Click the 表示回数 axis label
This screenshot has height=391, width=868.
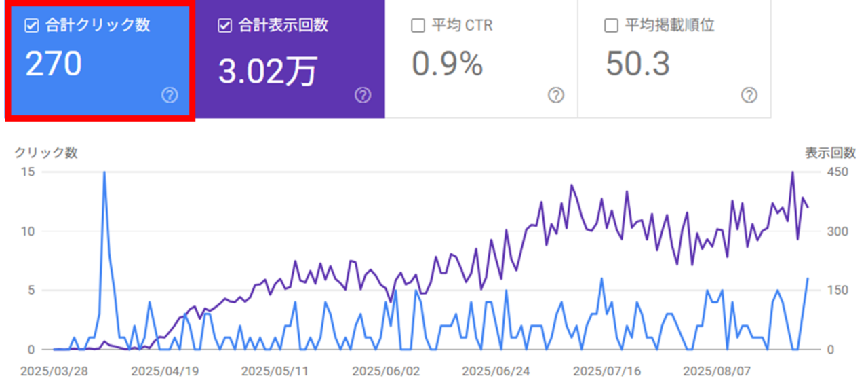(831, 153)
